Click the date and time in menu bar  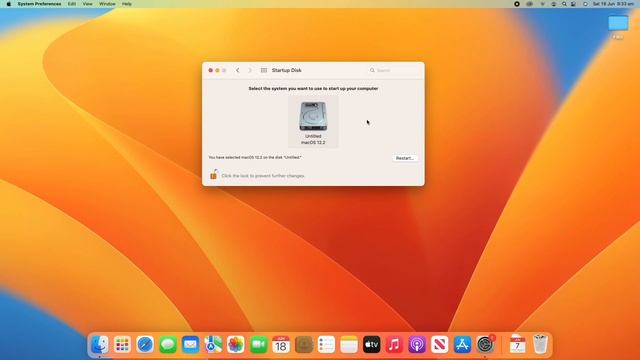coord(613,4)
